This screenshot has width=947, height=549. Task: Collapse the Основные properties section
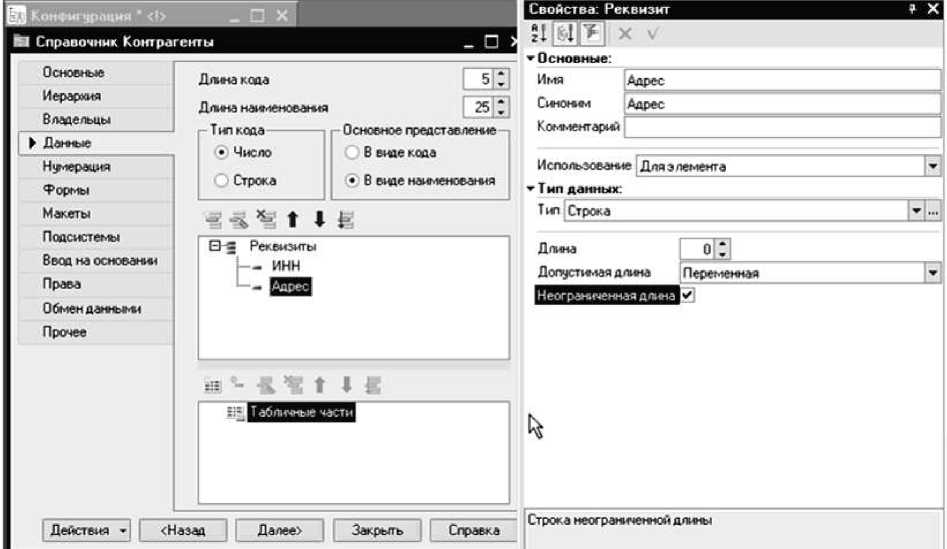coord(530,59)
